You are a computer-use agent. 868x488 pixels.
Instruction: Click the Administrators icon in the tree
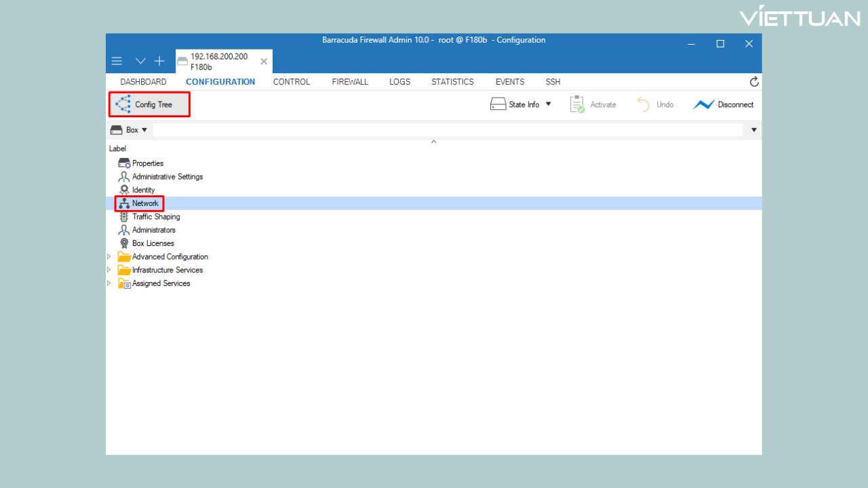point(124,230)
